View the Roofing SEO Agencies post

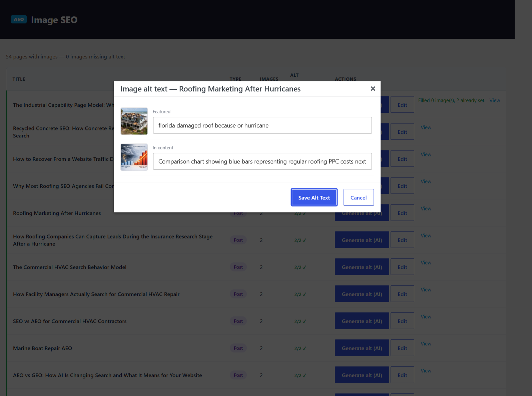426,181
